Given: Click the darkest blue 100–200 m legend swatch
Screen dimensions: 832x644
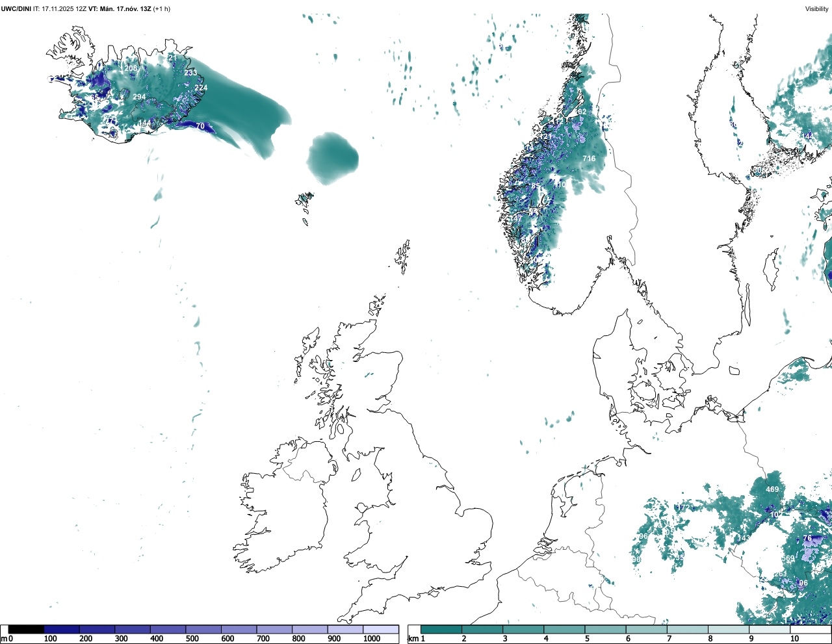Looking at the screenshot, I should pos(62,630).
